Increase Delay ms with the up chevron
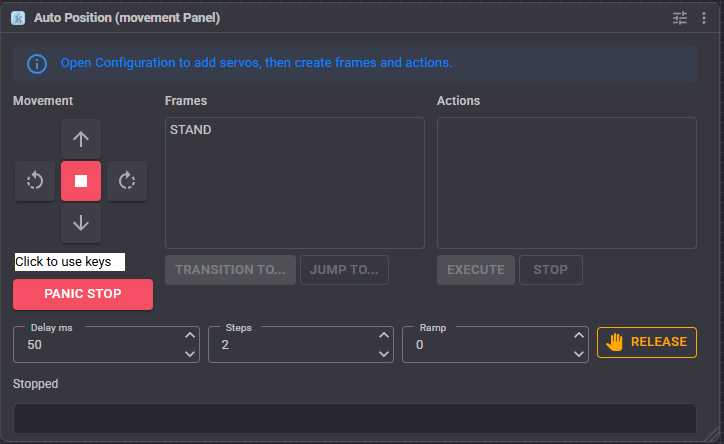Screen dimensions: 724x444 tap(190, 336)
